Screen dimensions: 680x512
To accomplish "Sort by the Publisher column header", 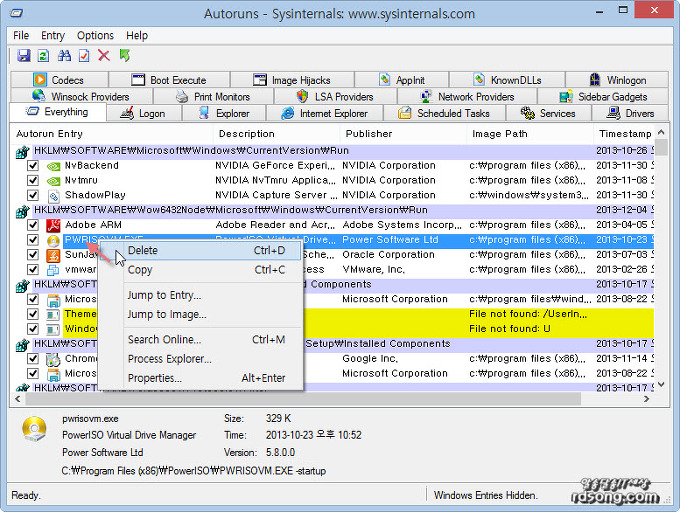I will (369, 134).
